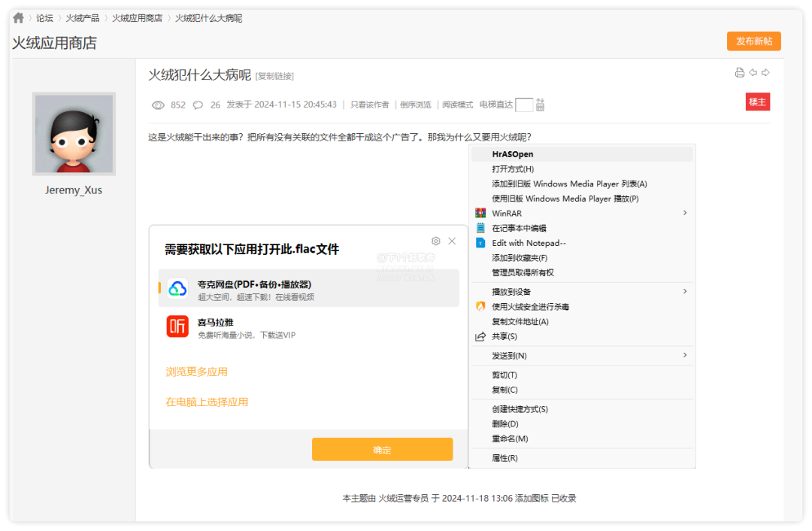
Task: Open 论坛 breadcrumb link
Action: 44,18
